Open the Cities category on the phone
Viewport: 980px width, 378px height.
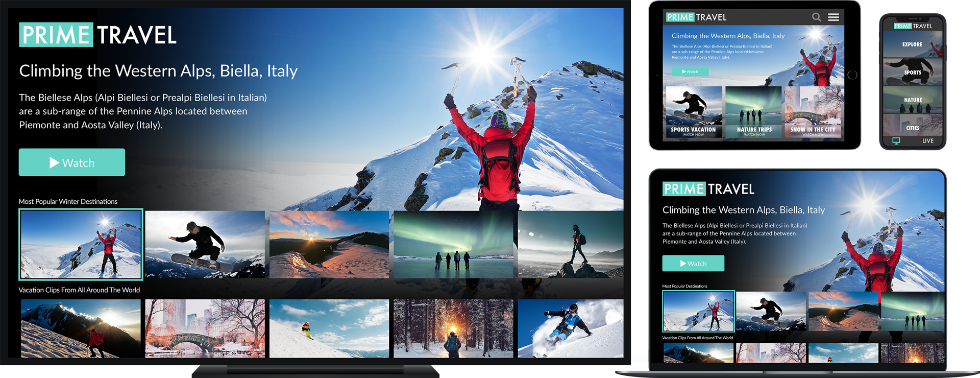(x=913, y=128)
